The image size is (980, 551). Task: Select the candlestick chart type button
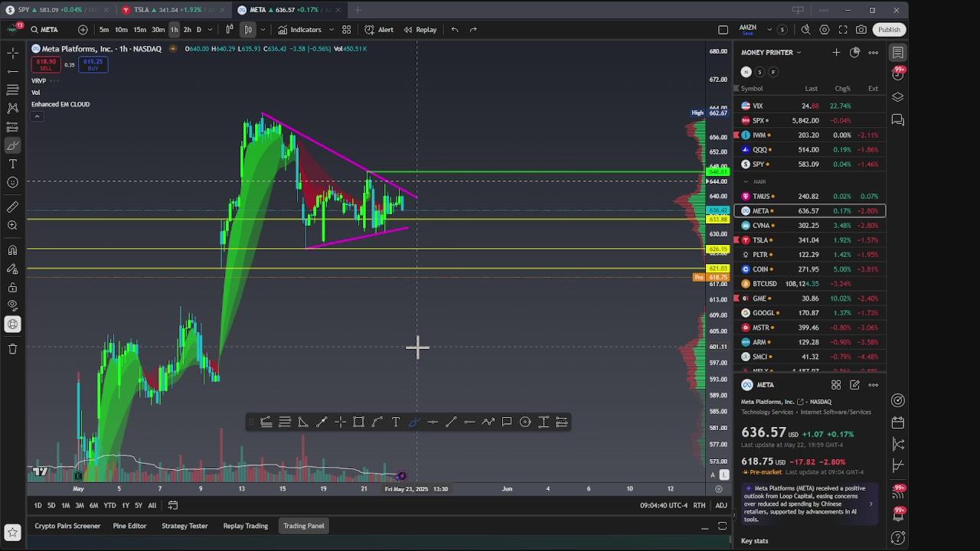coord(248,30)
